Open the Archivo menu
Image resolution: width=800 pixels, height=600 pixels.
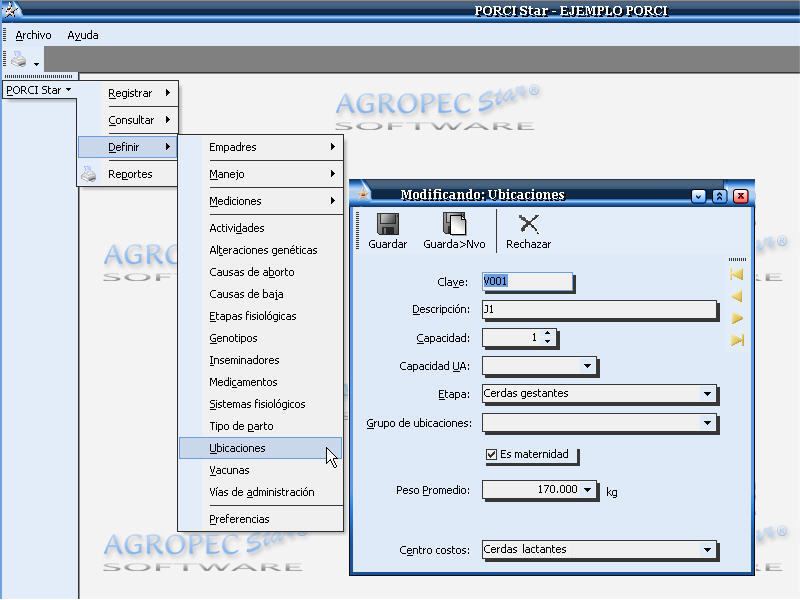coord(33,35)
